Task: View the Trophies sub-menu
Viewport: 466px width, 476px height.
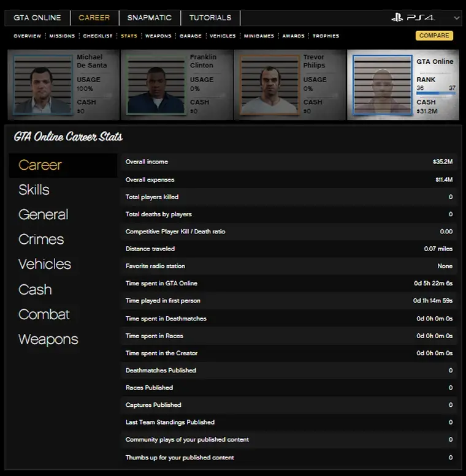Action: click(x=326, y=36)
